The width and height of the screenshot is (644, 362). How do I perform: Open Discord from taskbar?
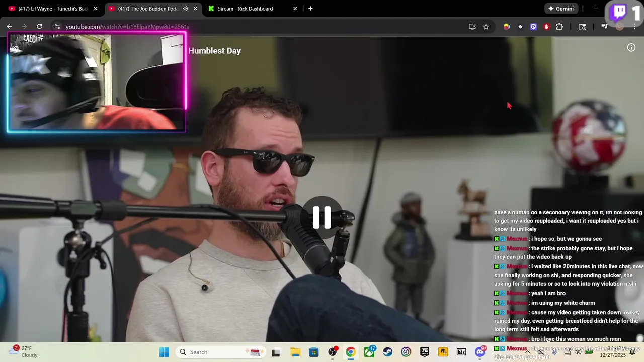[x=480, y=352]
